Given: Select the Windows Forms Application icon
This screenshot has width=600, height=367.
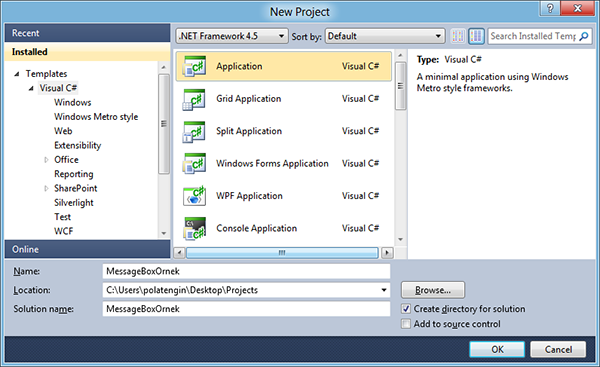Looking at the screenshot, I should pos(194,164).
